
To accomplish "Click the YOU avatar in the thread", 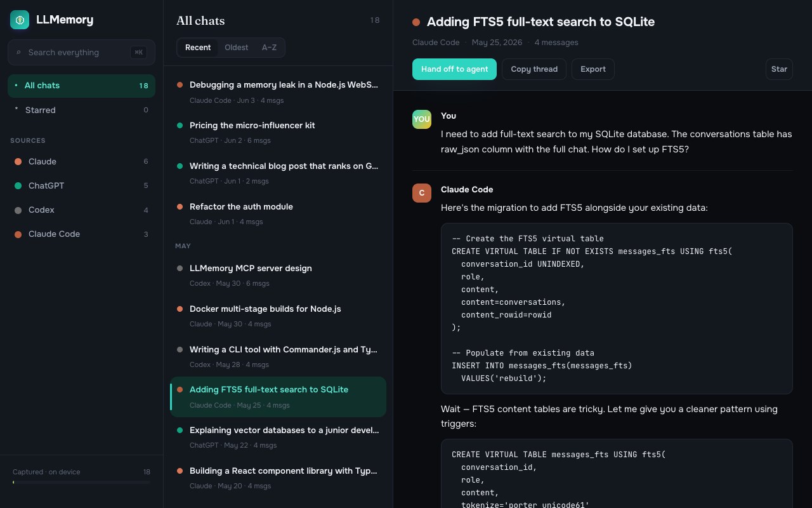I will point(422,119).
